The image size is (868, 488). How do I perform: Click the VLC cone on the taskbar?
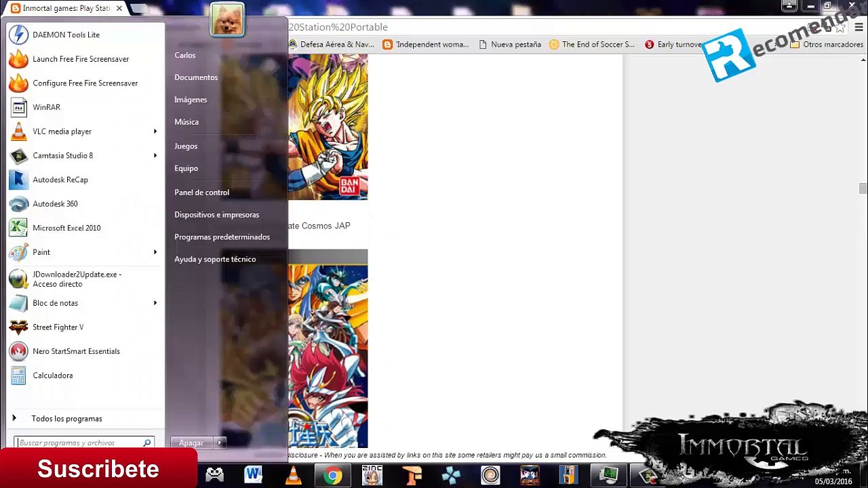coord(293,475)
